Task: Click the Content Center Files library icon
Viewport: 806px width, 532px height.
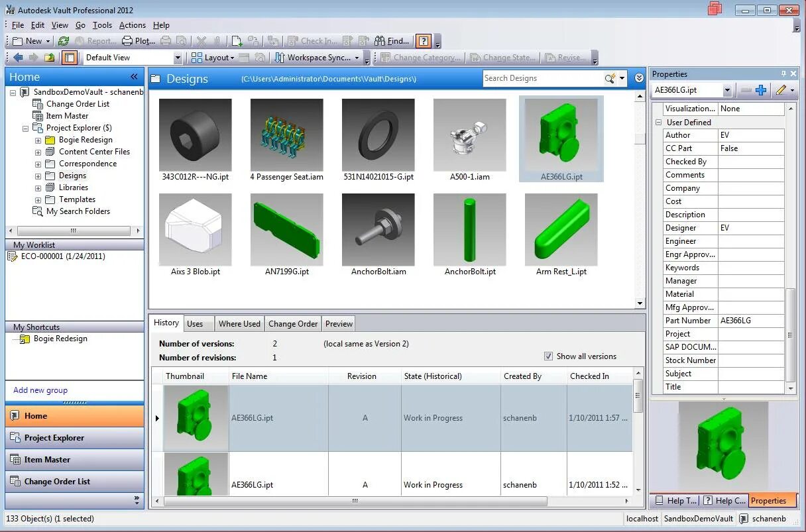Action: (50, 152)
